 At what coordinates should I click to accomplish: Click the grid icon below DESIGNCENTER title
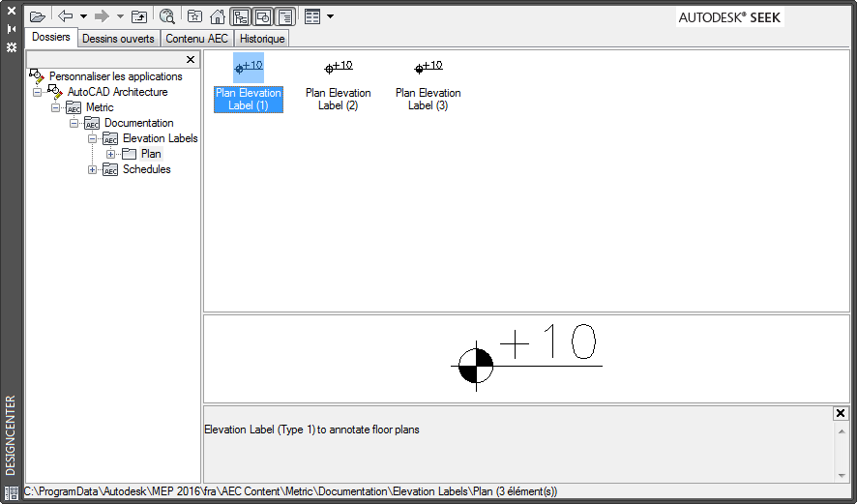[11, 492]
